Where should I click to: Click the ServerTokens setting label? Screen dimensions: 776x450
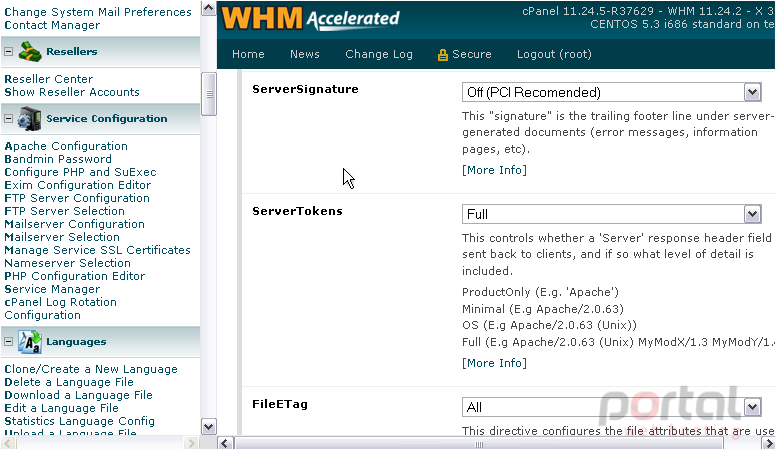(x=297, y=211)
